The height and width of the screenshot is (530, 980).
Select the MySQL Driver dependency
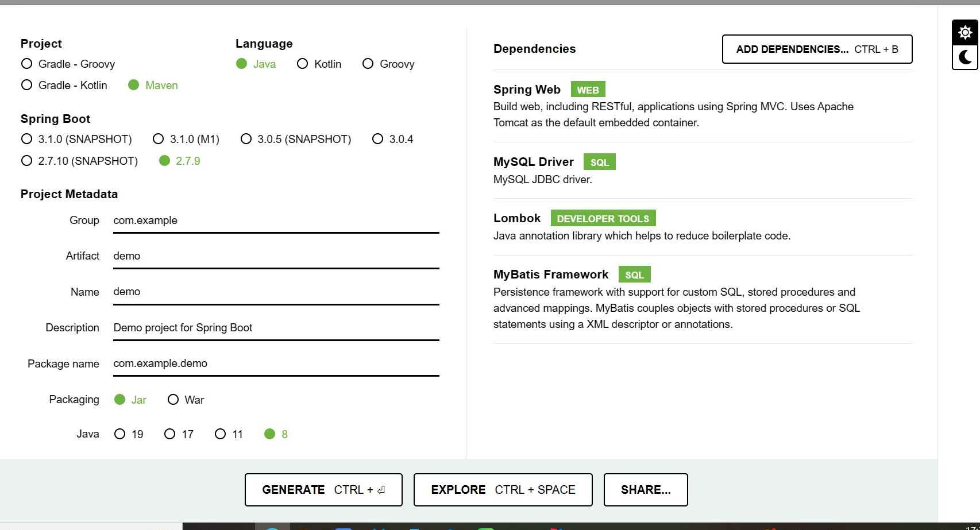point(703,170)
